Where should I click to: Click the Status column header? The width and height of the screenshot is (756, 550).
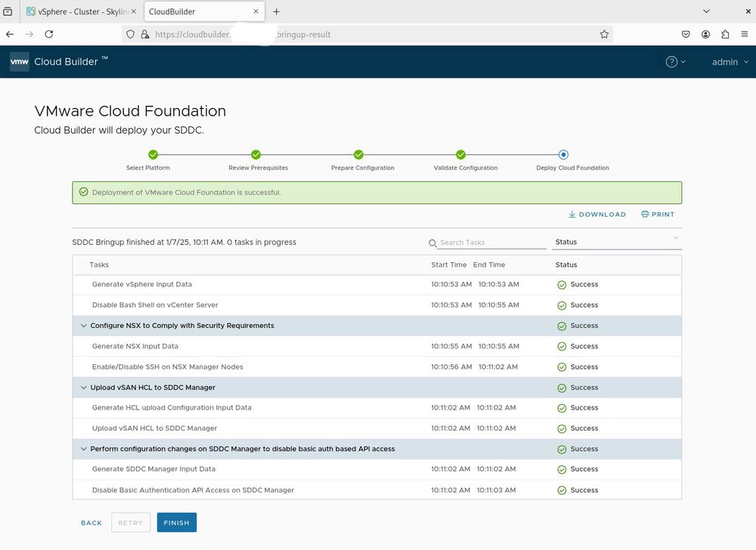566,265
